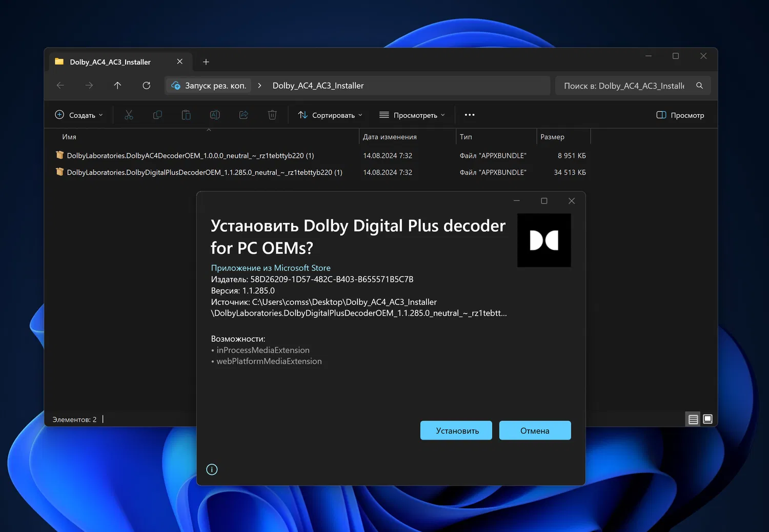Click the Paste icon in the toolbar
769x532 pixels.
[x=186, y=115]
